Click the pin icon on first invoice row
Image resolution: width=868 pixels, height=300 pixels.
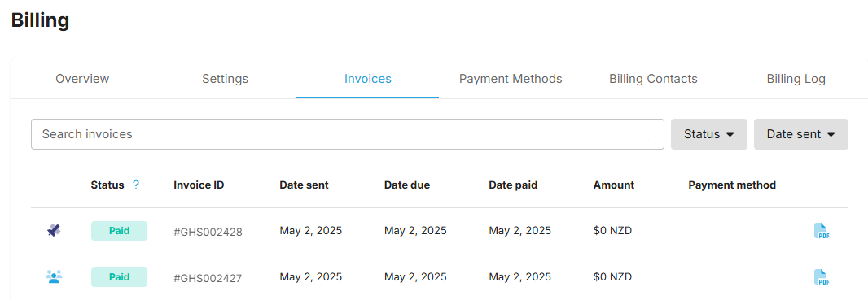point(54,230)
